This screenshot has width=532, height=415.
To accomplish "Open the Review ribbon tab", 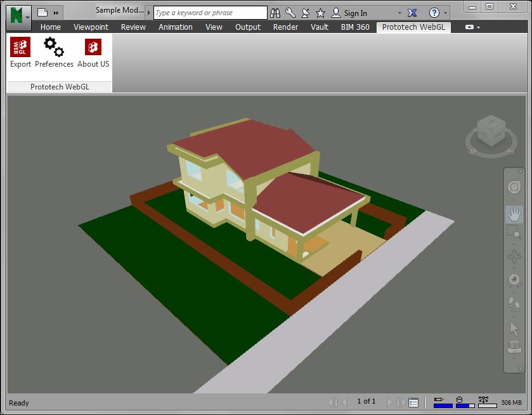I will point(133,27).
